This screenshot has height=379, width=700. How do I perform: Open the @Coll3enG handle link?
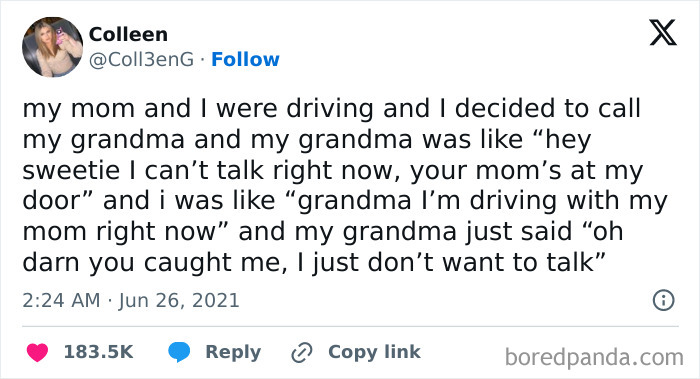click(x=142, y=59)
